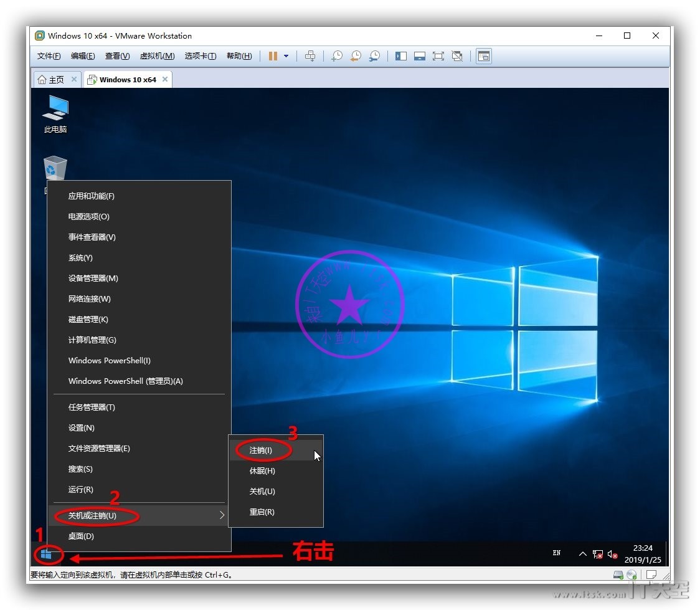Click the message log icon in VMware status bar
The width and height of the screenshot is (700, 610).
click(651, 574)
